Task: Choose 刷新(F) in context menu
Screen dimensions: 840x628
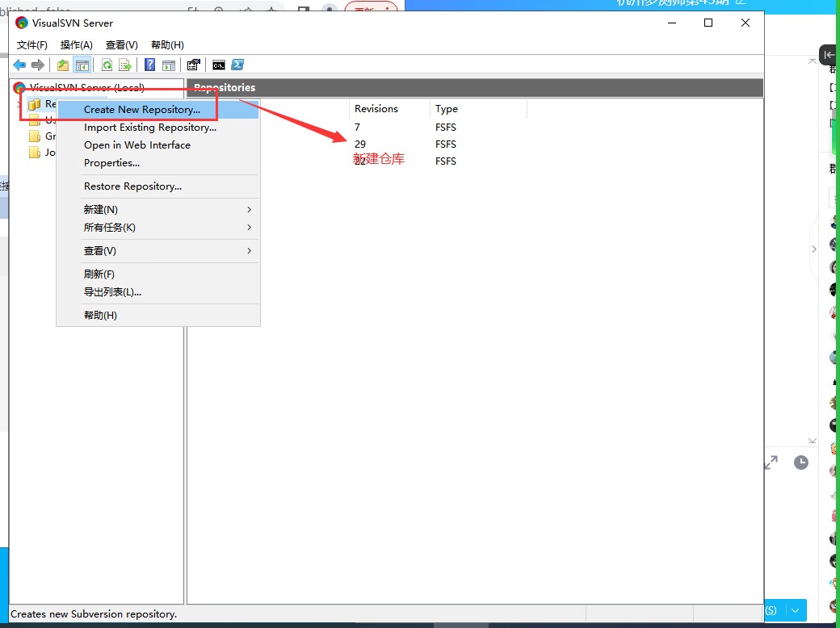Action: 158,274
